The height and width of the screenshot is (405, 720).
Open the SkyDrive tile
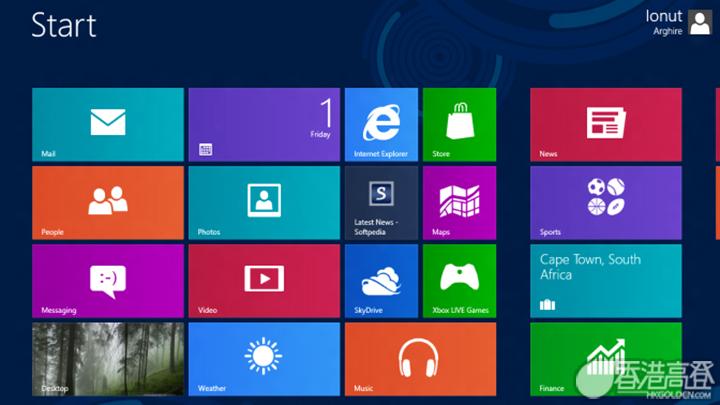[x=381, y=280]
